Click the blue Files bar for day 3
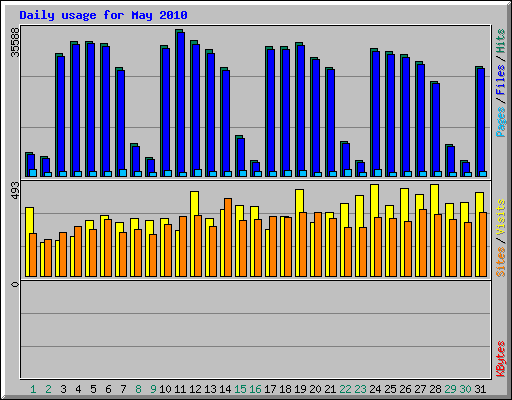 [61, 115]
